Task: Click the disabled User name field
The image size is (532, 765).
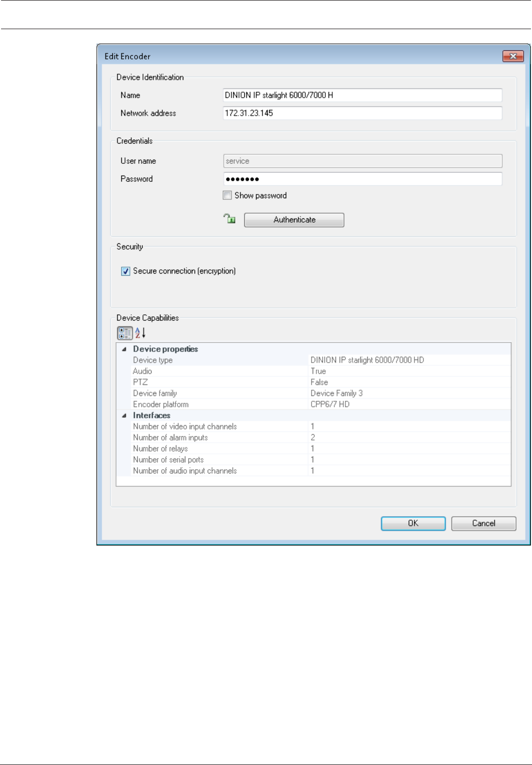Action: pos(362,161)
